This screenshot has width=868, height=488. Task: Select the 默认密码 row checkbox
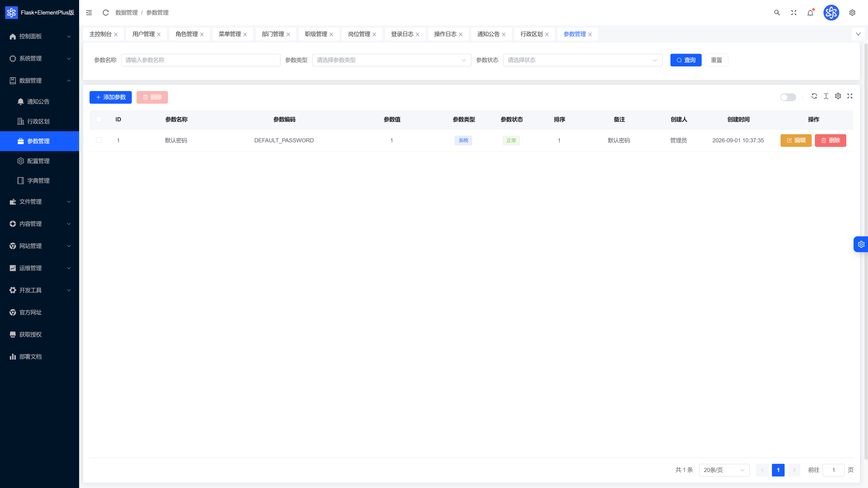coord(99,140)
